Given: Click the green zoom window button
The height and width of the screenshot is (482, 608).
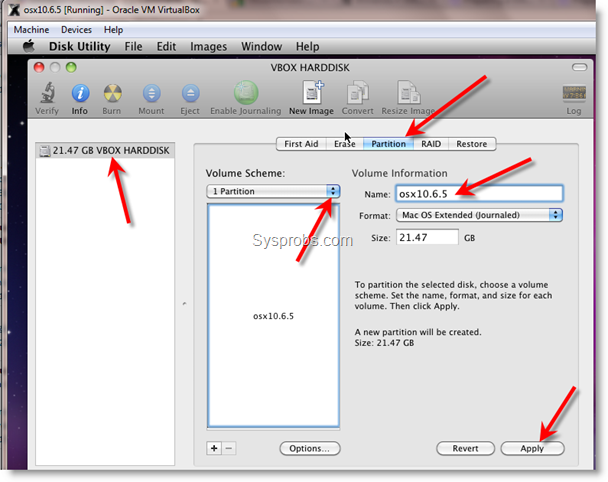Looking at the screenshot, I should [x=71, y=67].
